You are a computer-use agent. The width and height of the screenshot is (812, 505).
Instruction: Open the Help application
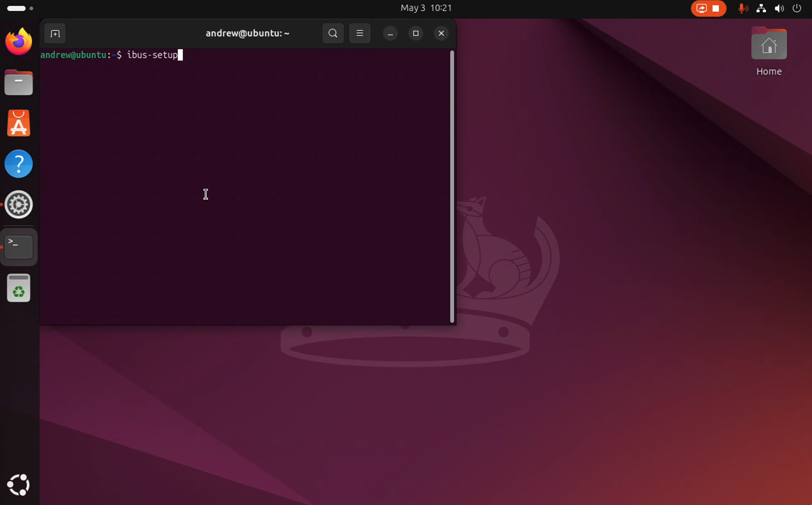(19, 164)
